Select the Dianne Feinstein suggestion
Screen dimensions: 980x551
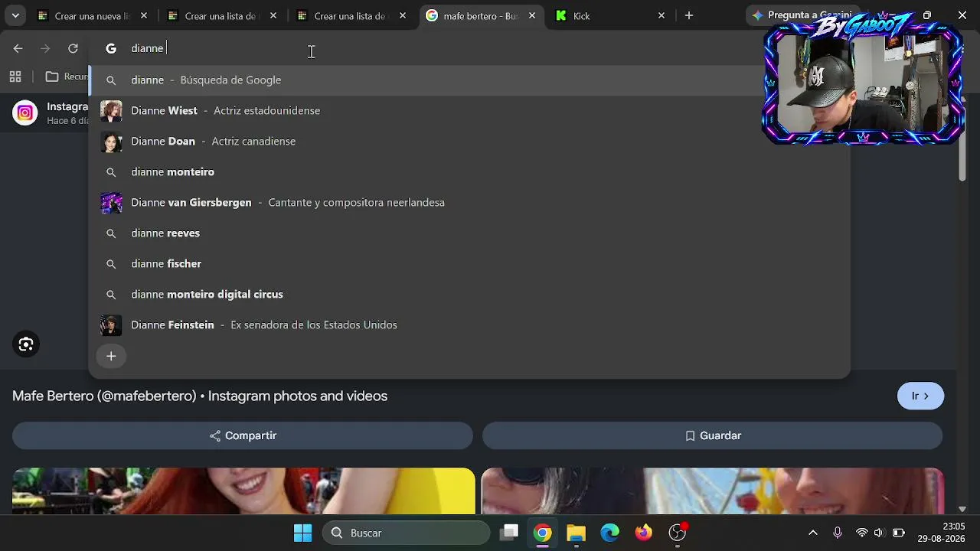pyautogui.click(x=469, y=325)
